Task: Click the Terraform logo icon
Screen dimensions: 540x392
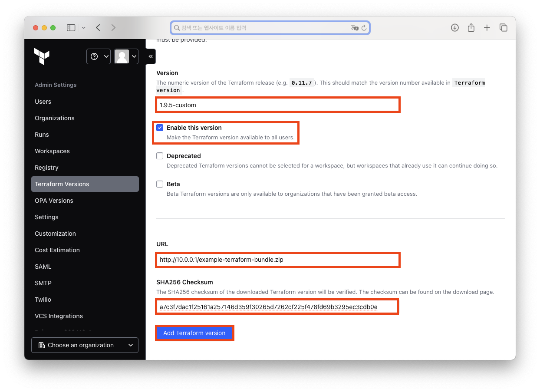Action: click(42, 56)
